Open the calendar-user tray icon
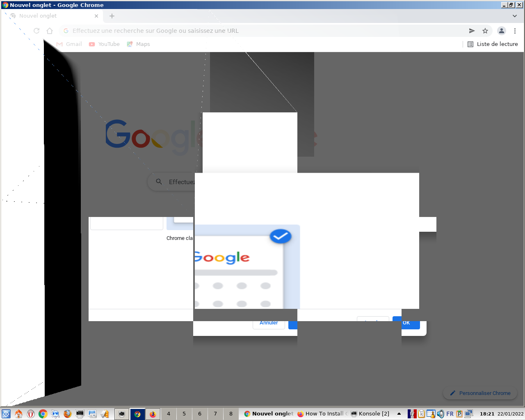525x420 pixels. click(x=431, y=414)
